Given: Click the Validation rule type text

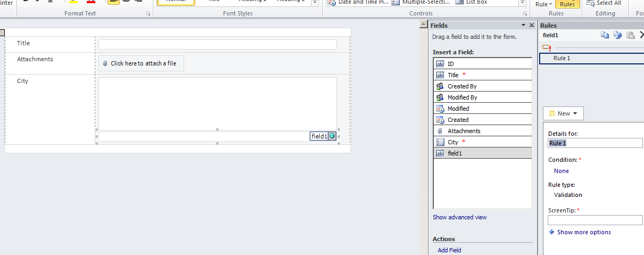Looking at the screenshot, I should 568,195.
